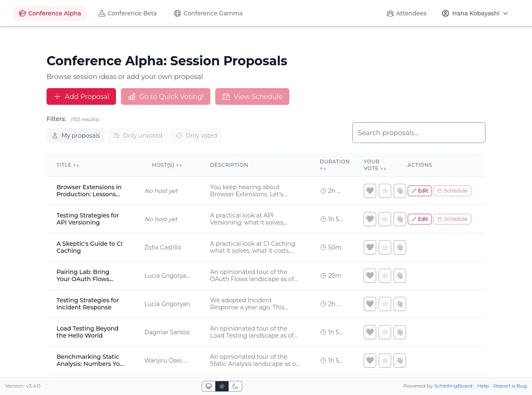Screen dimensions: 532x395
Task: Focus the Search proposals input field
Action: pos(419,133)
